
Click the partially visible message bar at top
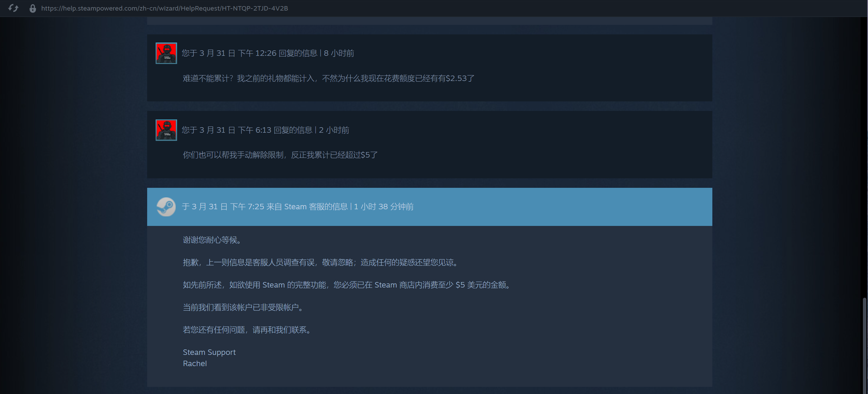click(430, 21)
